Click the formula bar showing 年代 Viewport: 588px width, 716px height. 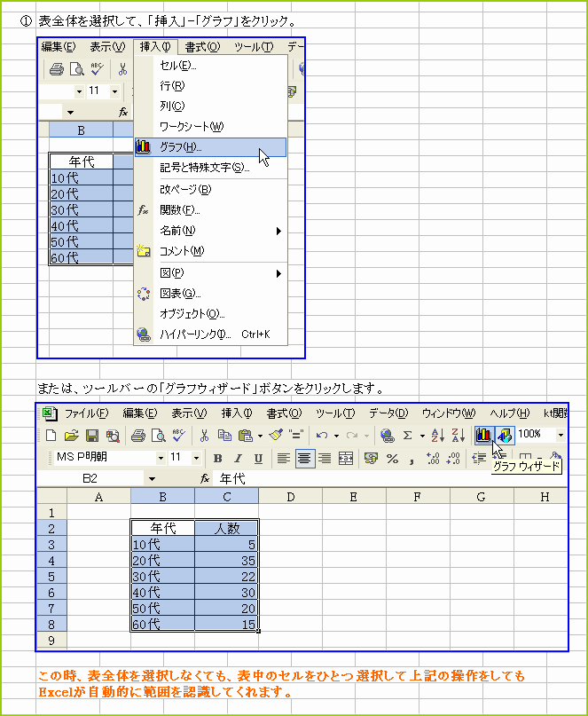(x=390, y=478)
